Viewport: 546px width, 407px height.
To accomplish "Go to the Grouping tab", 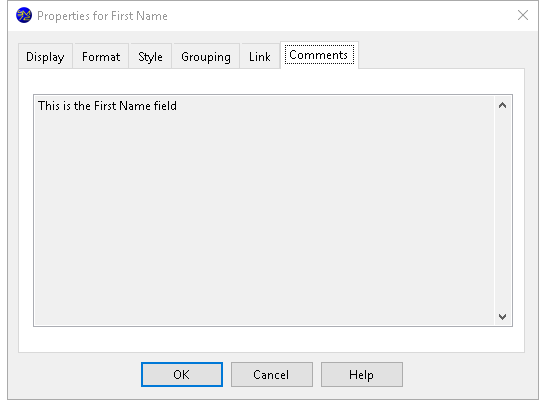I will click(x=206, y=56).
